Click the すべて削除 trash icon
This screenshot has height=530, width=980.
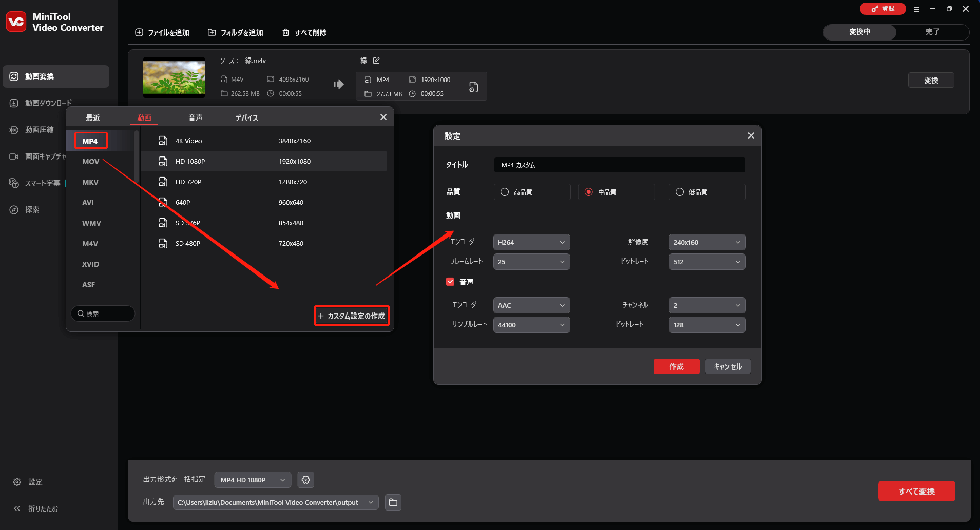click(286, 32)
